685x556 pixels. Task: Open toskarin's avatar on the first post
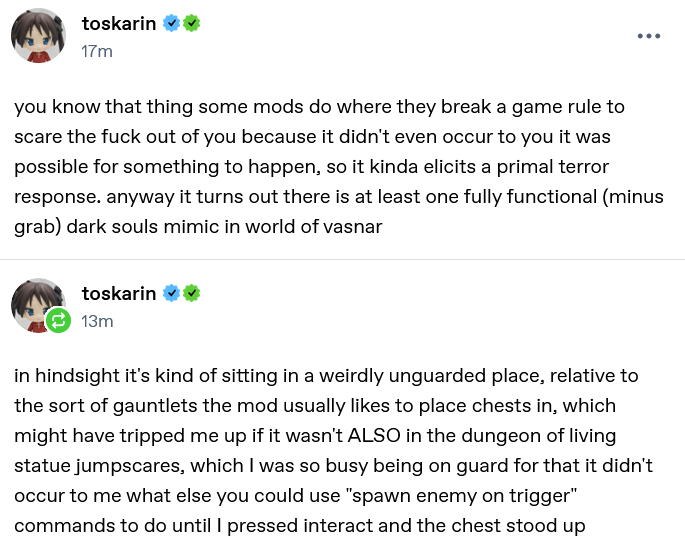pos(38,36)
